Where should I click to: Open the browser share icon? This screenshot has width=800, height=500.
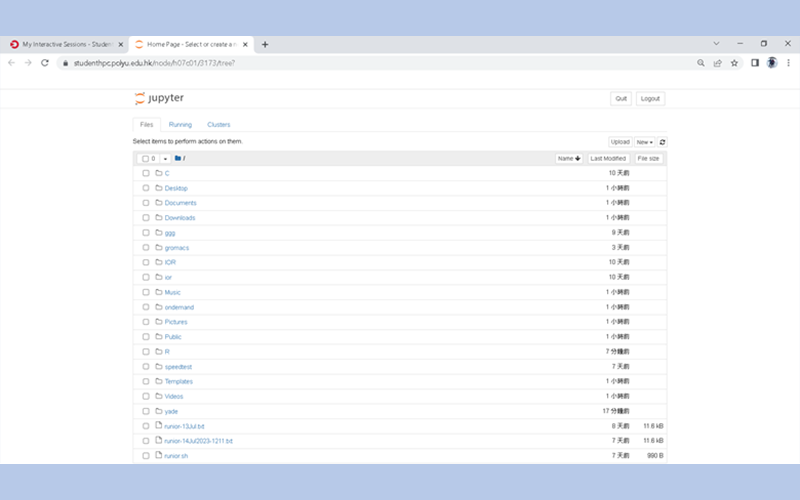click(x=717, y=62)
